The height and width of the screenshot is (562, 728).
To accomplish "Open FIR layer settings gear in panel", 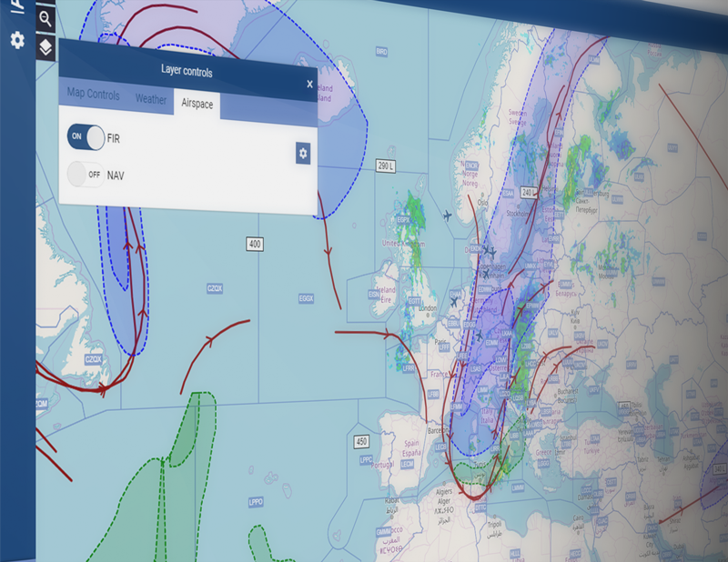I will pyautogui.click(x=303, y=153).
